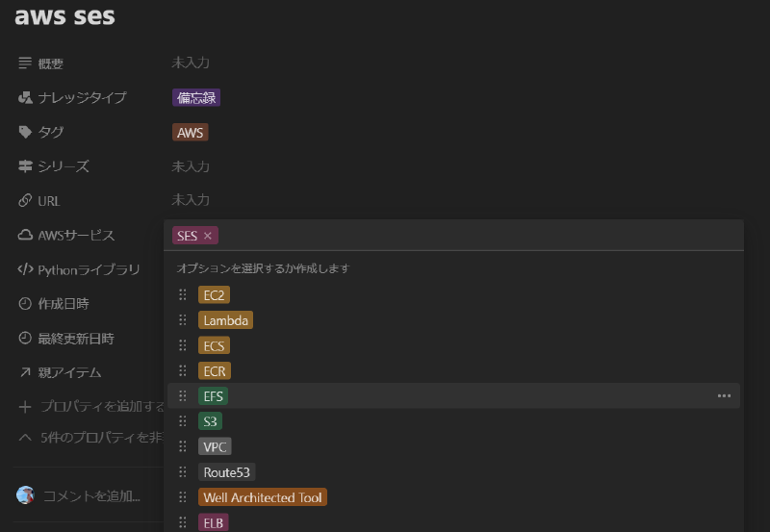Click the URL link icon

click(25, 200)
